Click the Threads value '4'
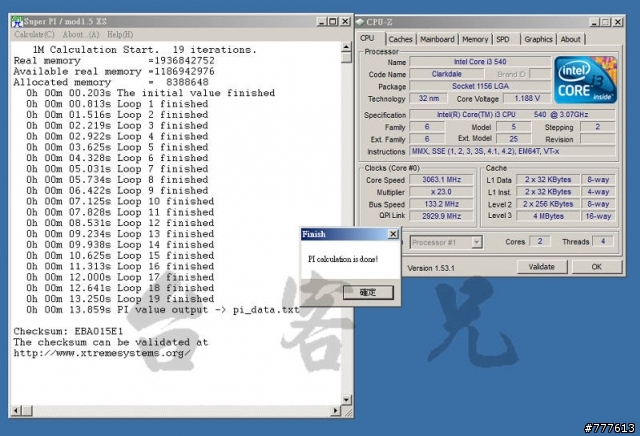This screenshot has height=436, width=640. coord(603,241)
